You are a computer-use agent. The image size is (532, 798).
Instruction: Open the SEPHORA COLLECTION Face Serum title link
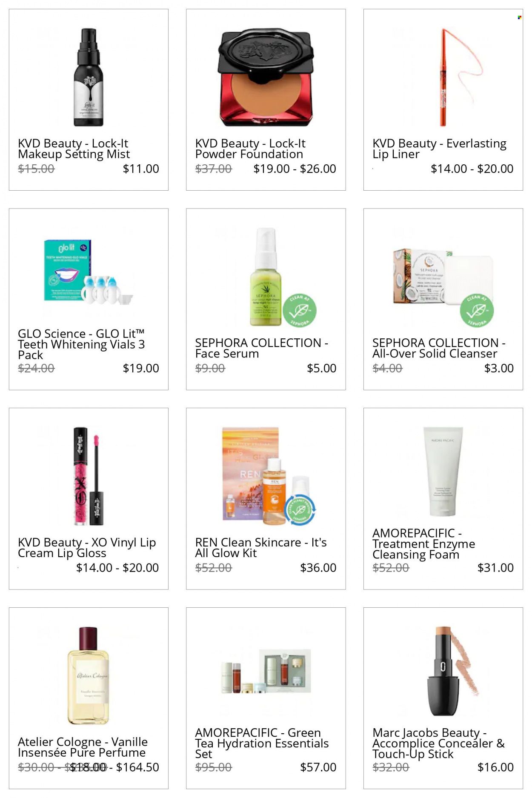click(261, 348)
